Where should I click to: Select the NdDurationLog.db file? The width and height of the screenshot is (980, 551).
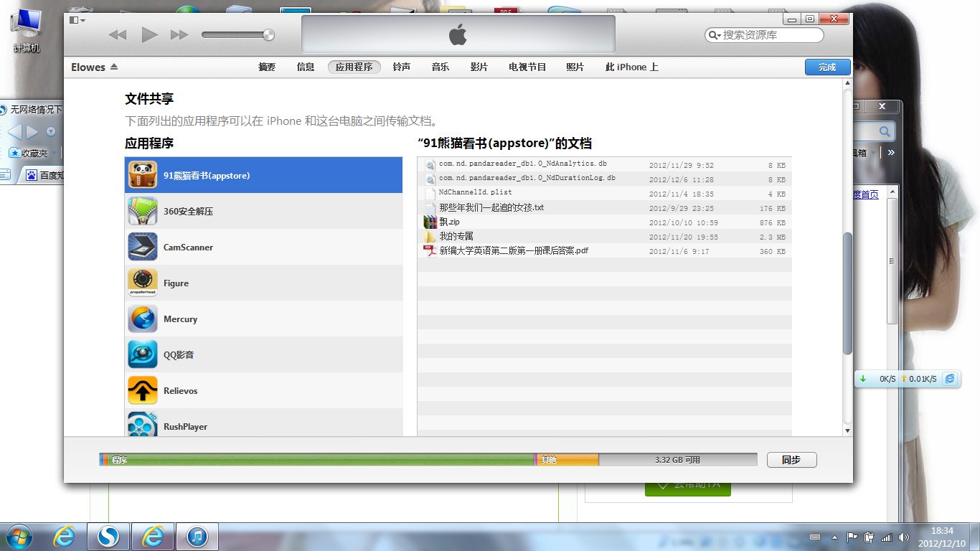604,179
